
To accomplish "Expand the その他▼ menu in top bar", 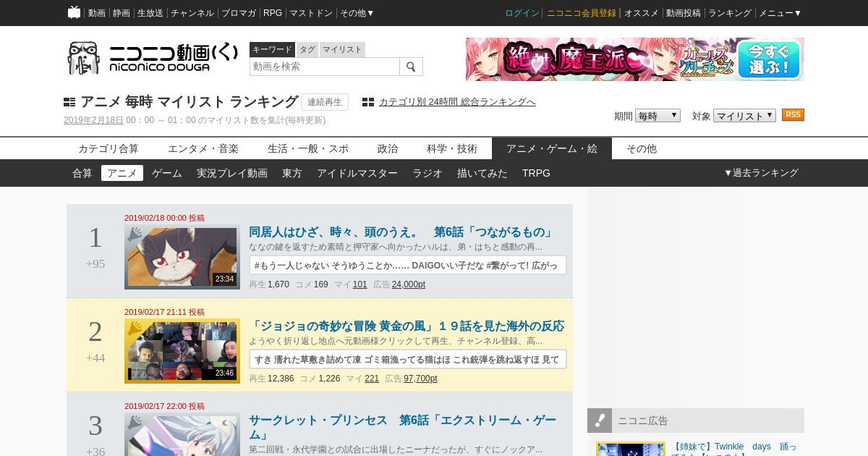I will coord(357,13).
